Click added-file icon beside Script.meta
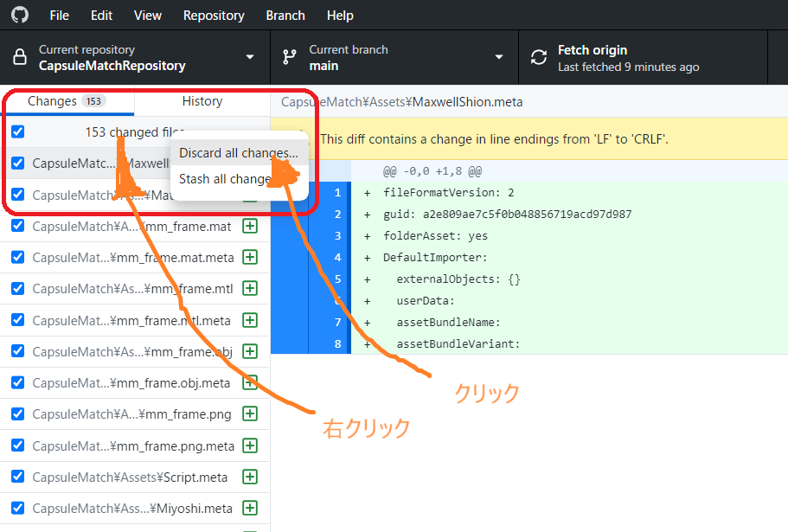788x532 pixels. pos(250,477)
